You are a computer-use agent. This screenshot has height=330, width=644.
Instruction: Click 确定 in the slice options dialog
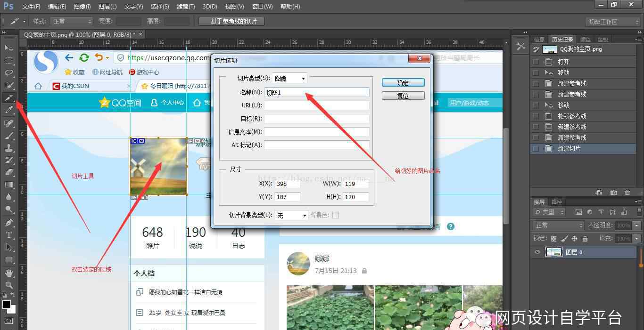click(403, 82)
